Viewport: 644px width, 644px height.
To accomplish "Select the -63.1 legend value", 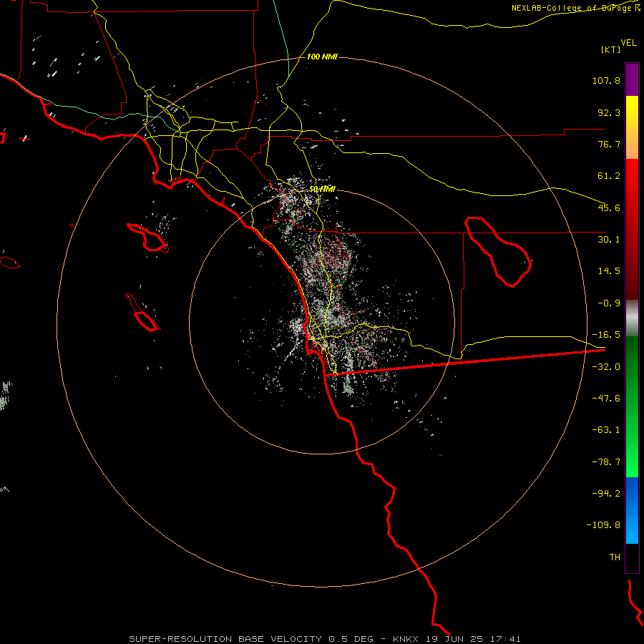I will coord(606,430).
